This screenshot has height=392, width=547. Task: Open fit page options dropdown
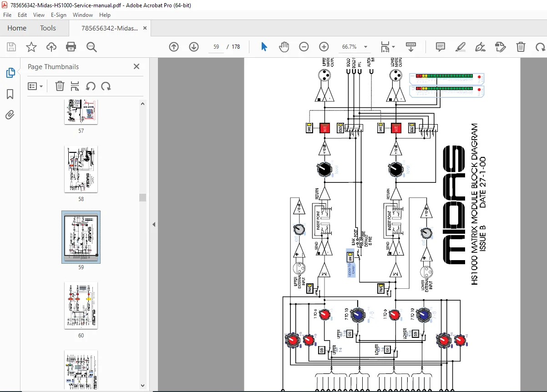[388, 47]
